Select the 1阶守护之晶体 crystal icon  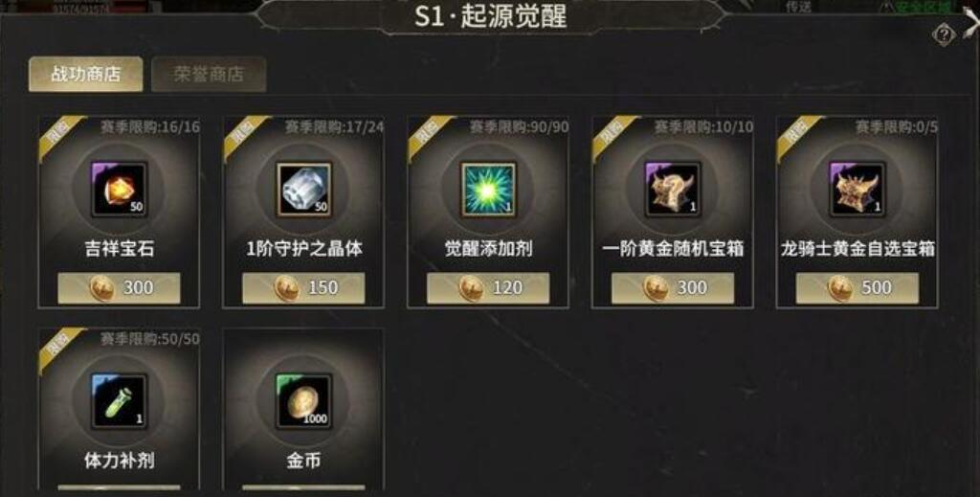point(303,190)
